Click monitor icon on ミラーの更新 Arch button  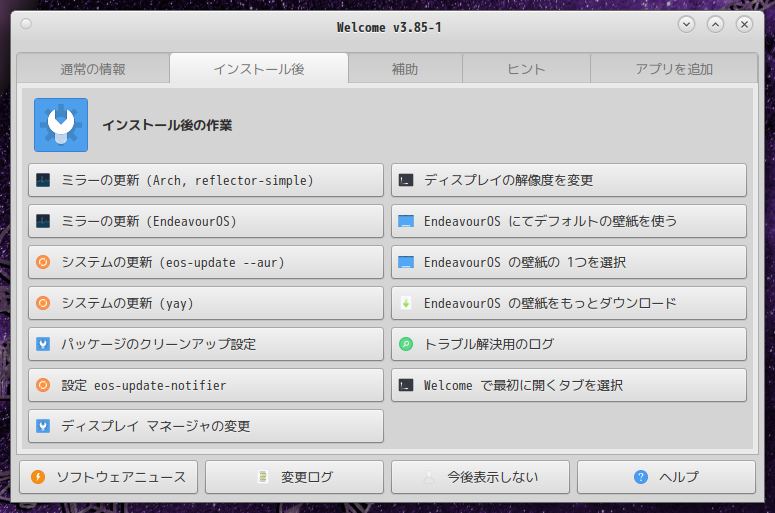(43, 180)
